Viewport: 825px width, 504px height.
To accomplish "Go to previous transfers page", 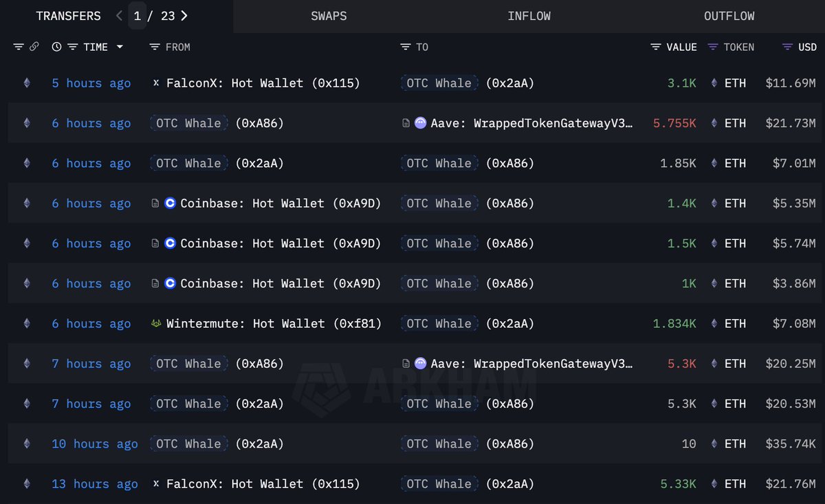I will pos(119,16).
